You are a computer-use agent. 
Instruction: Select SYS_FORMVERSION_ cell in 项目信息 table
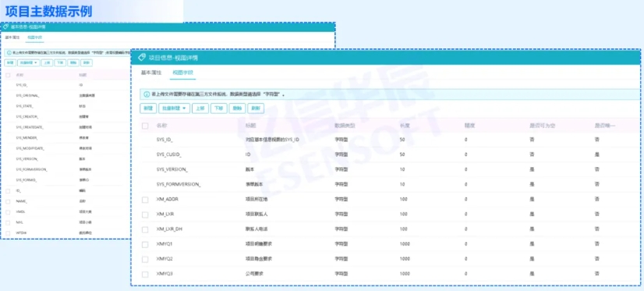[x=179, y=184]
